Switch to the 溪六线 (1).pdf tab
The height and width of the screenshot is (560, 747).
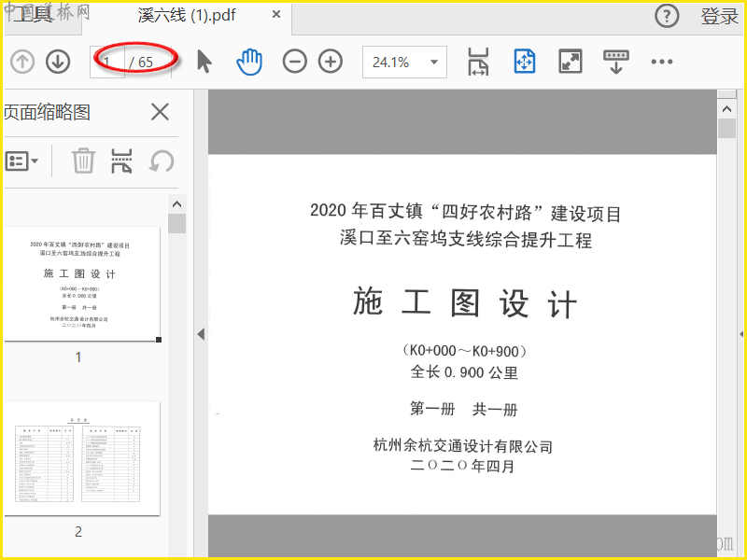[x=187, y=15]
